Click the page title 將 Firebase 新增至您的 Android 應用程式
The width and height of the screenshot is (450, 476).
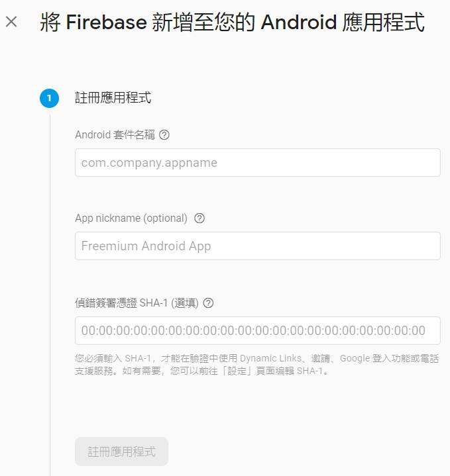pos(232,23)
